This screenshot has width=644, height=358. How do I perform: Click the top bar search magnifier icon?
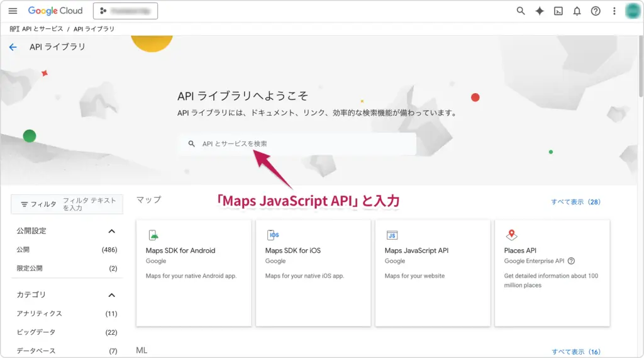[x=520, y=11]
